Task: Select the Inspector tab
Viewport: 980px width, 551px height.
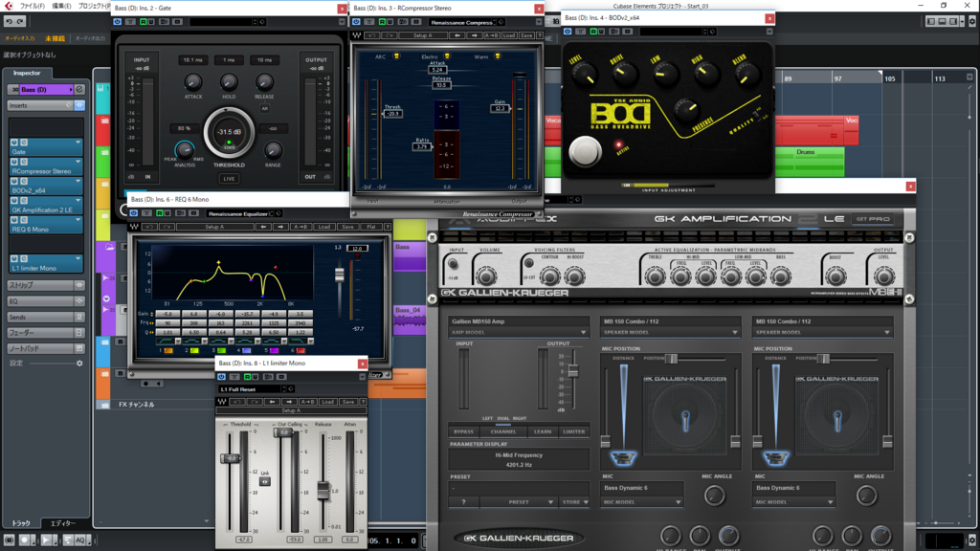Action: pyautogui.click(x=27, y=73)
